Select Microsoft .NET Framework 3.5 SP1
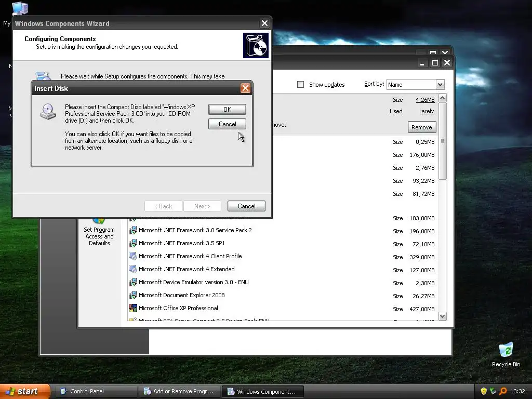Viewport: 532px width, 399px height. tap(181, 243)
